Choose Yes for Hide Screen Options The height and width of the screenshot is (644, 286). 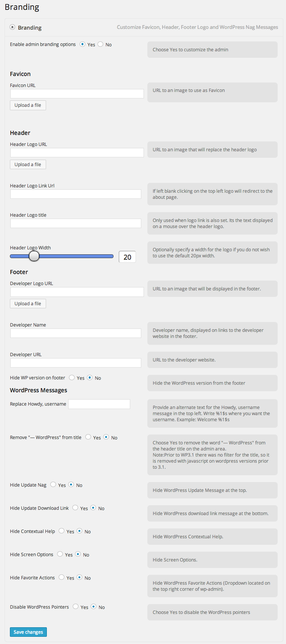[60, 554]
